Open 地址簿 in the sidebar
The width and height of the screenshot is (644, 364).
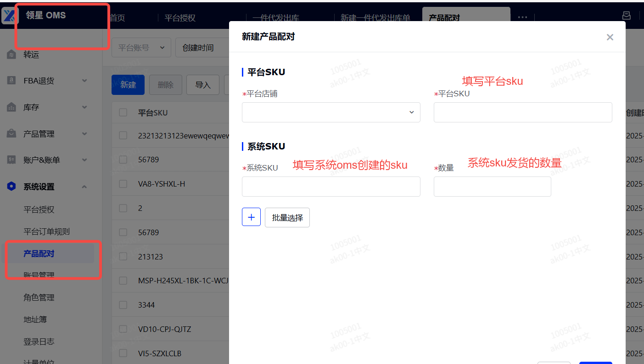point(35,320)
